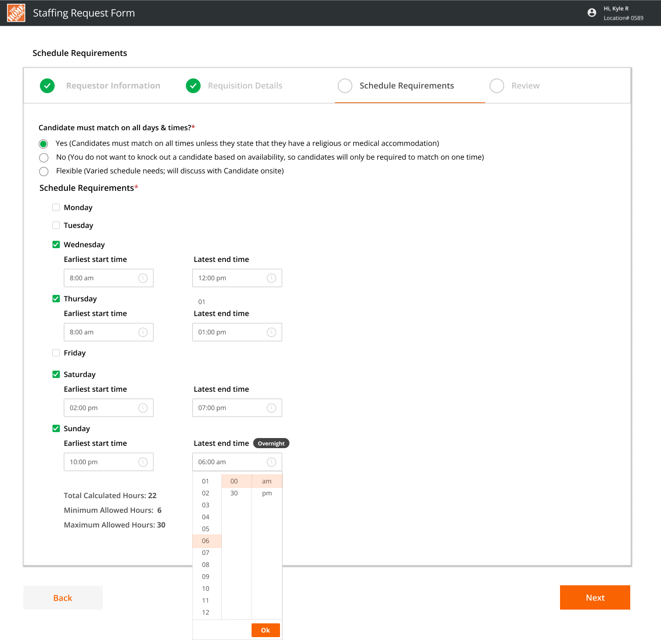661x644 pixels.
Task: Uncheck the Wednesday checkbox
Action: (56, 244)
